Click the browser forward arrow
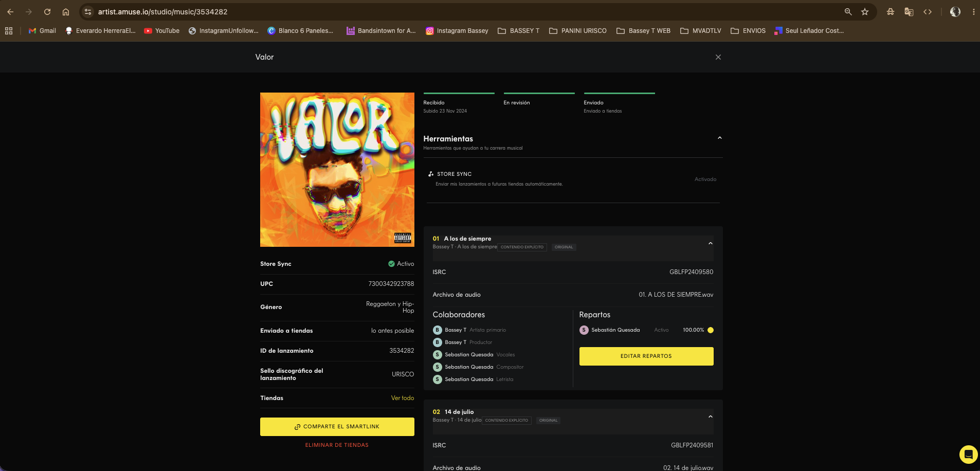 tap(29, 12)
